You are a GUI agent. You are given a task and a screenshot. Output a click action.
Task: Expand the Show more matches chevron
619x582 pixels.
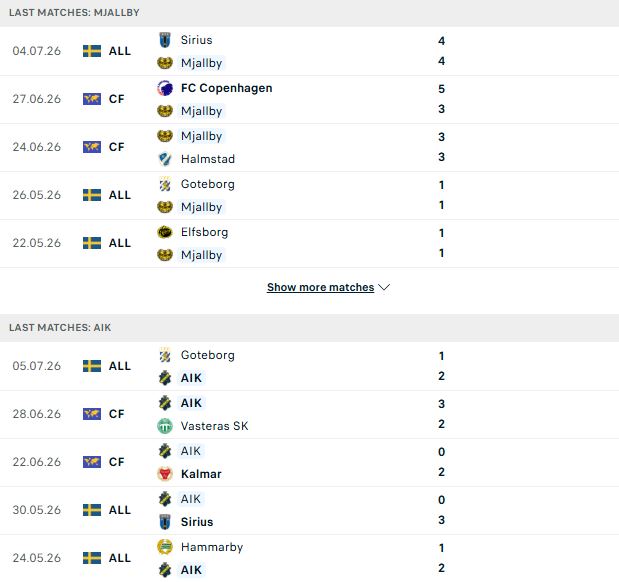coord(384,287)
